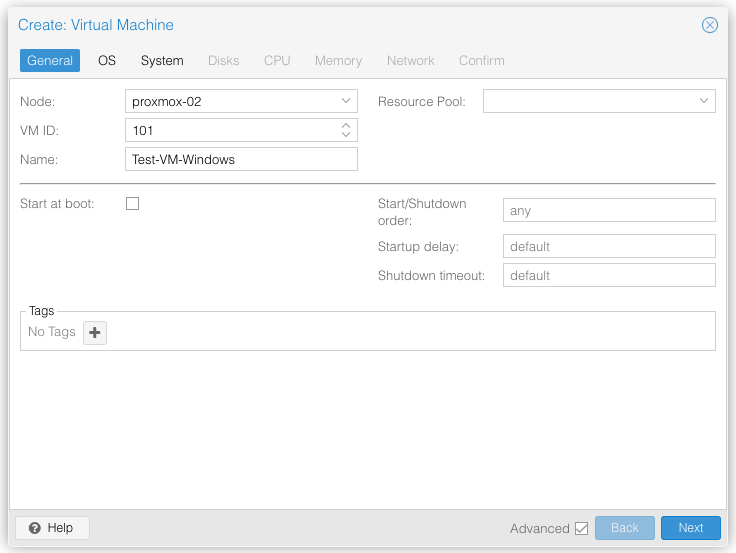The height and width of the screenshot is (553, 736).
Task: Click the Back button
Action: pyautogui.click(x=624, y=528)
